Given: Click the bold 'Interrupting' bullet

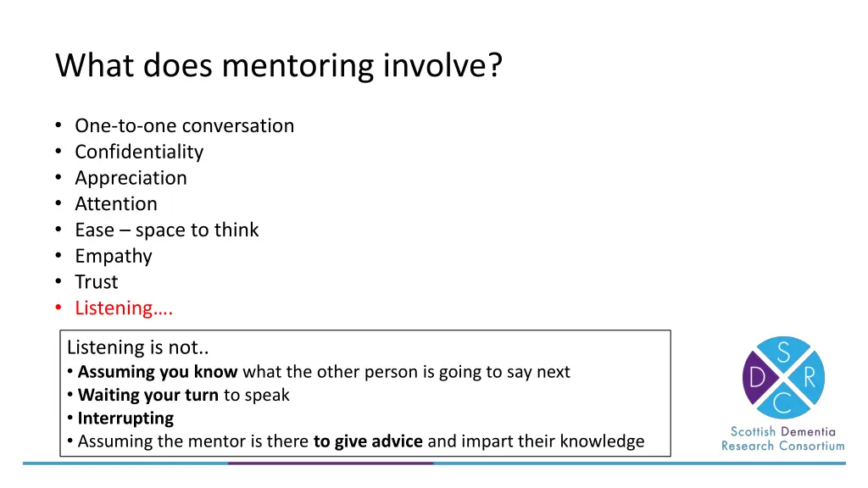Looking at the screenshot, I should pyautogui.click(x=125, y=418).
